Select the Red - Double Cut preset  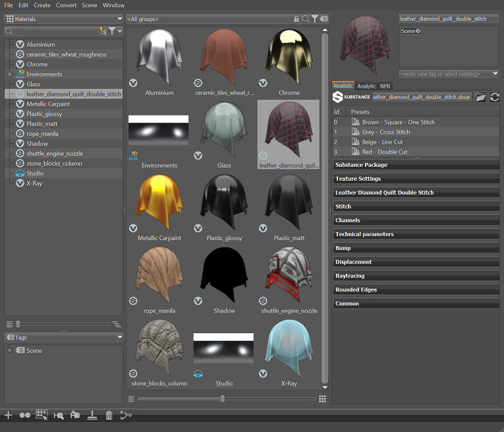[384, 152]
